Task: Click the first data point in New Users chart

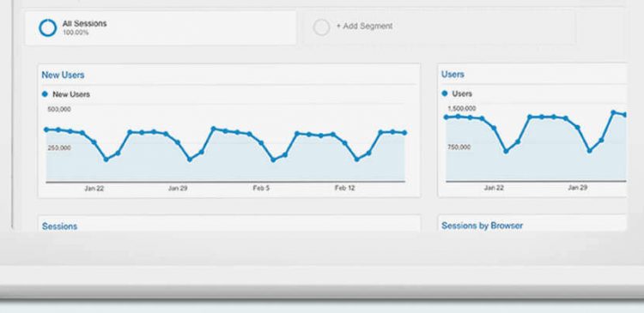Action: [x=46, y=129]
